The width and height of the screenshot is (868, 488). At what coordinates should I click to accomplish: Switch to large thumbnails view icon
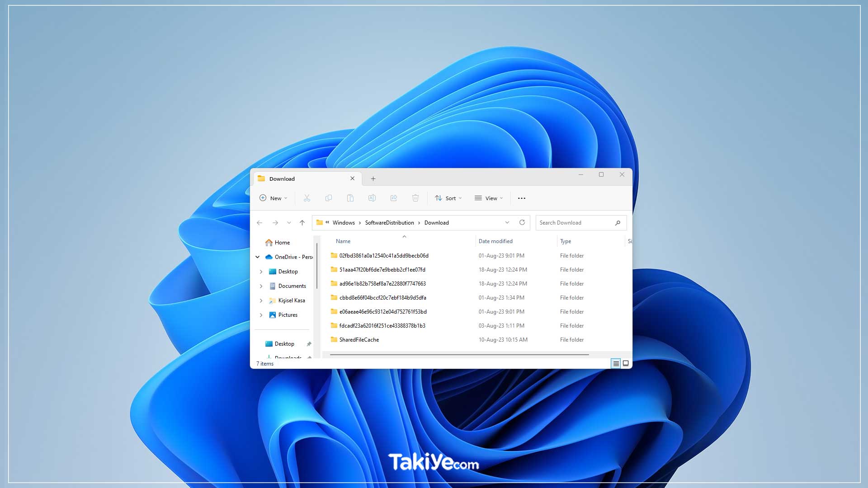click(626, 363)
